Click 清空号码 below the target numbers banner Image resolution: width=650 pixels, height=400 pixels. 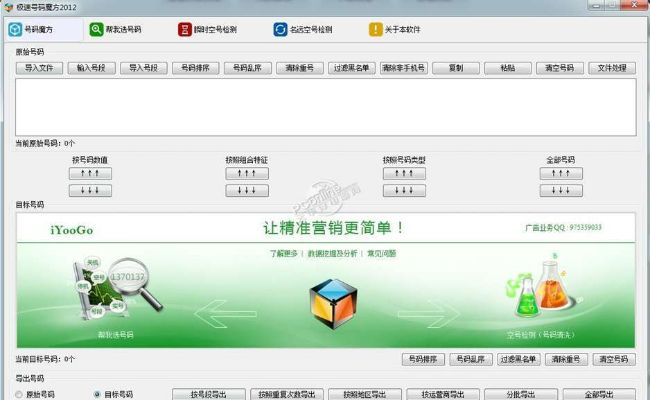pyautogui.click(x=614, y=359)
